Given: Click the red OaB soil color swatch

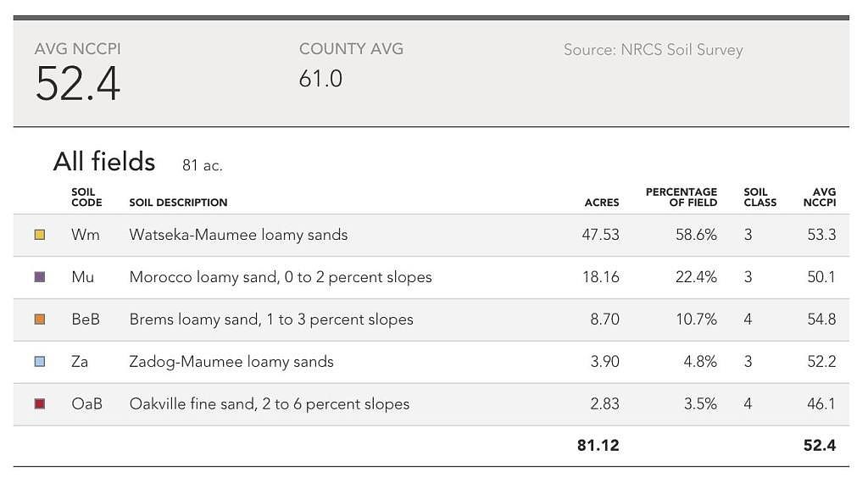Looking at the screenshot, I should click(x=40, y=404).
